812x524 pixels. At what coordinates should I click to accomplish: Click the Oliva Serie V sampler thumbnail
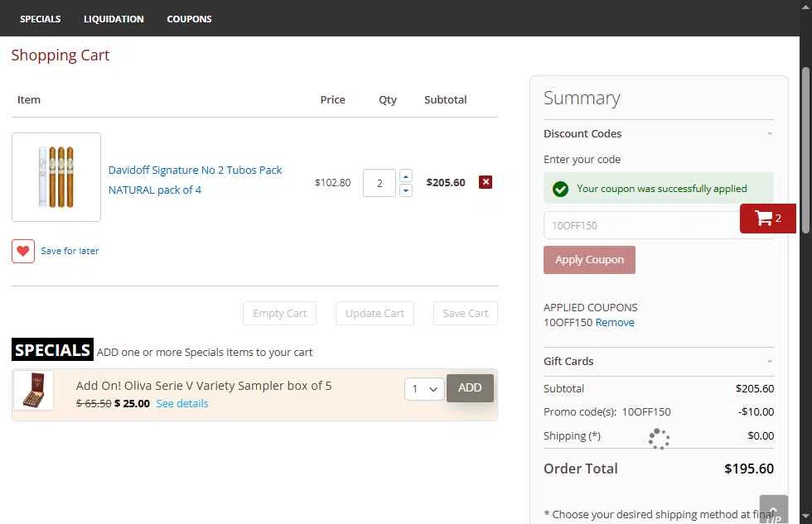tap(34, 390)
